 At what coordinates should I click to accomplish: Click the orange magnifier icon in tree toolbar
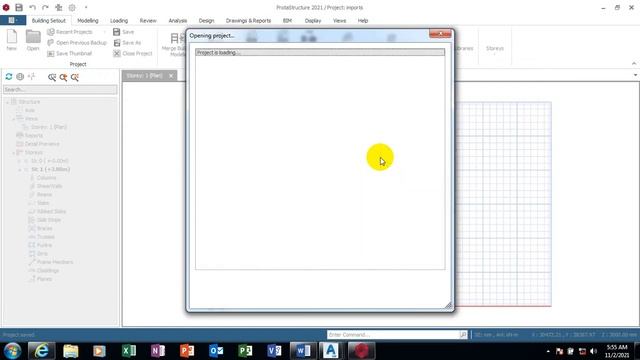point(63,77)
